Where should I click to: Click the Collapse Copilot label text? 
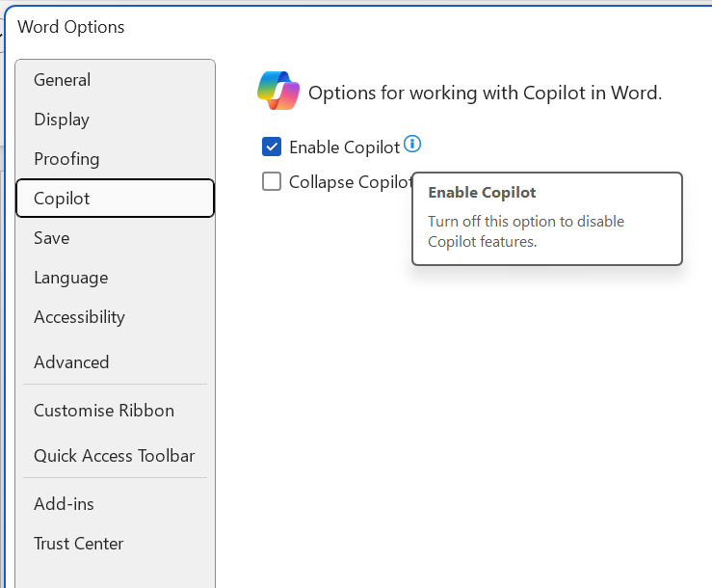351,182
